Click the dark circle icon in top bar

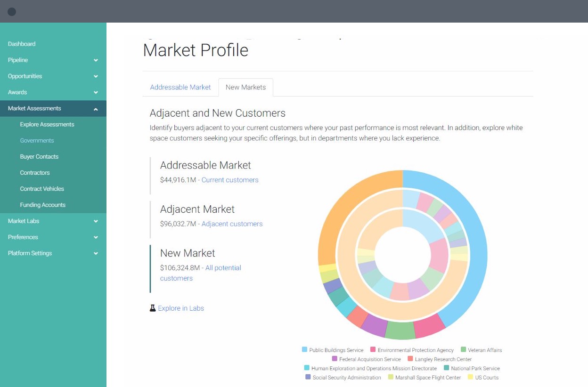[x=12, y=12]
